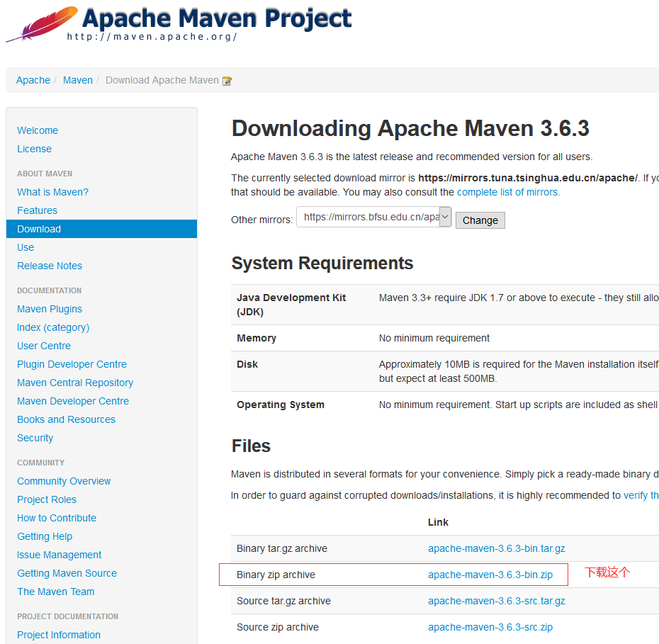Click the Disk requirement row label
This screenshot has width=659, height=644.
pyautogui.click(x=247, y=364)
